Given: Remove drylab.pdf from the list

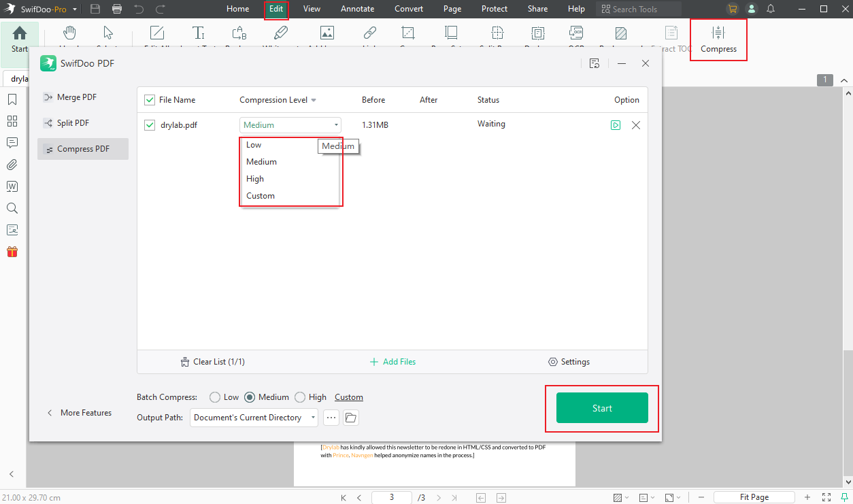Looking at the screenshot, I should tap(636, 125).
